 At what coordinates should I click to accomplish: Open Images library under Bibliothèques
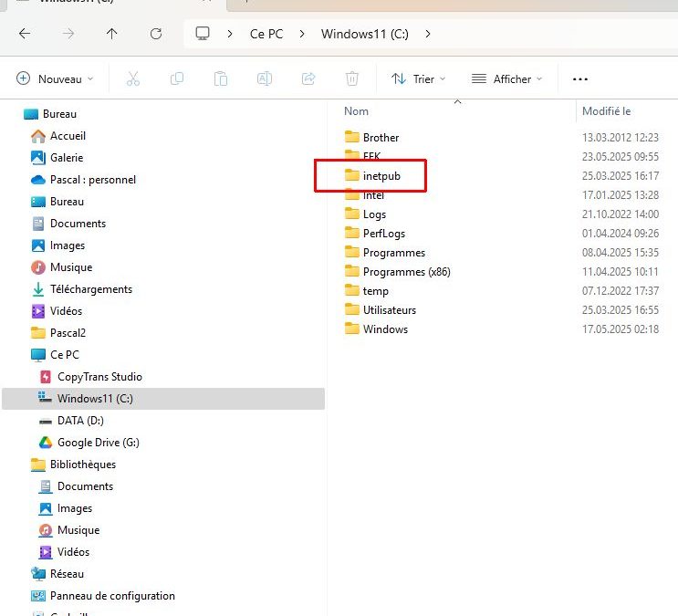[x=75, y=508]
